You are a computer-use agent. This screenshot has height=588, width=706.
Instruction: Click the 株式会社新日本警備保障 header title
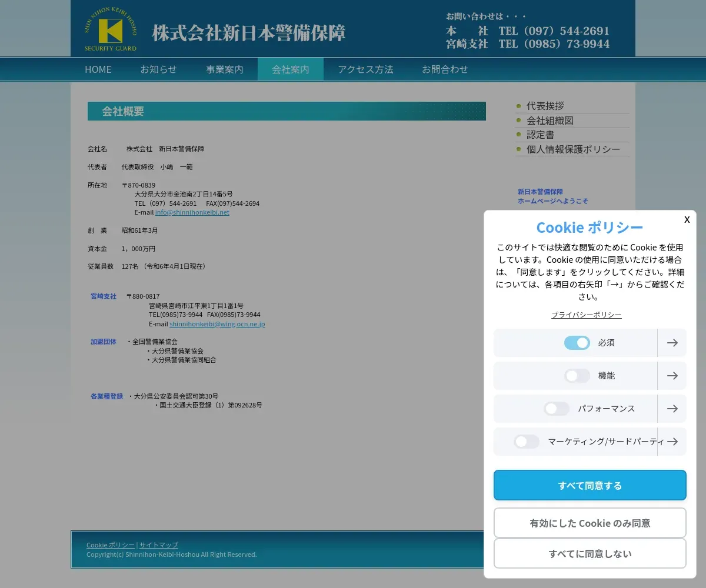click(x=248, y=33)
